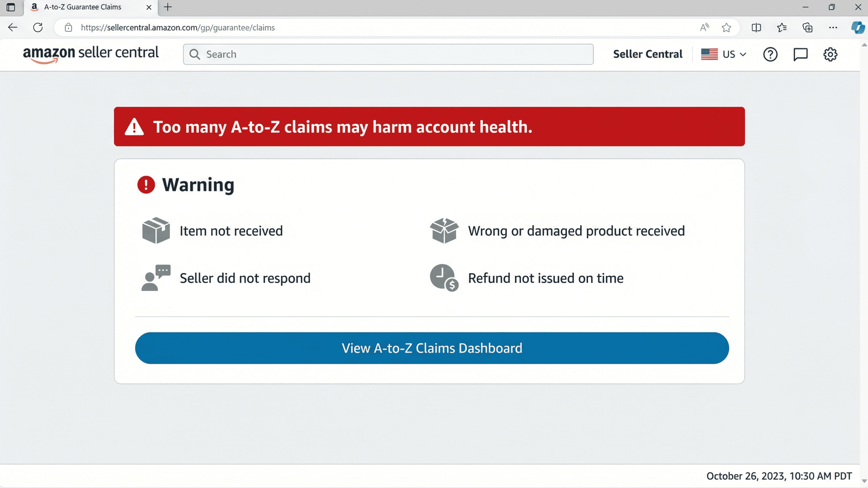868x488 pixels.
Task: Click the Item not received box icon
Action: pos(156,231)
